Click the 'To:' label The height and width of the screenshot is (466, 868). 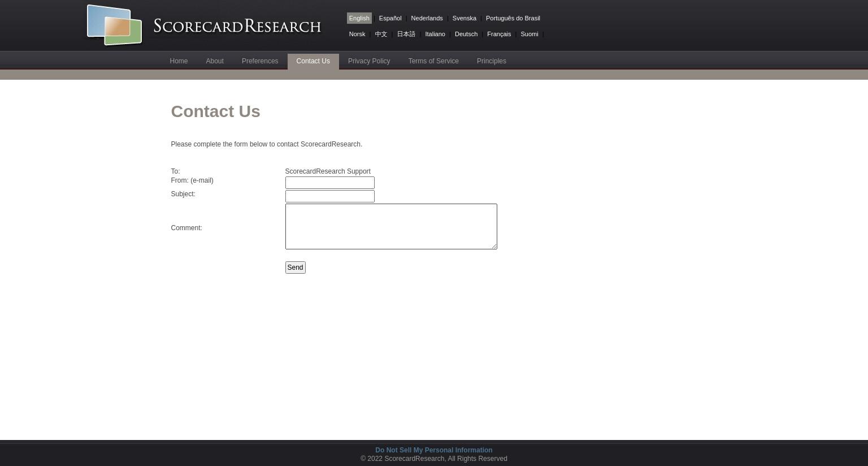175,171
